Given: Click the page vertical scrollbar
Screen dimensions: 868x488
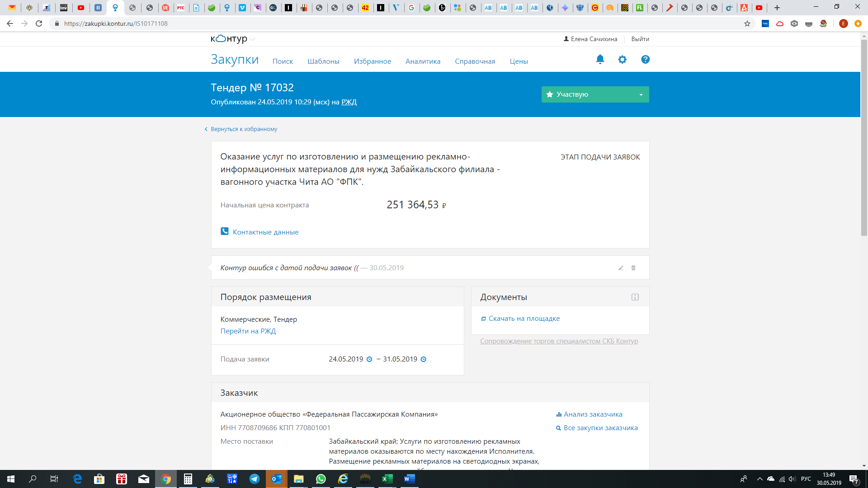Looking at the screenshot, I should pos(864,137).
